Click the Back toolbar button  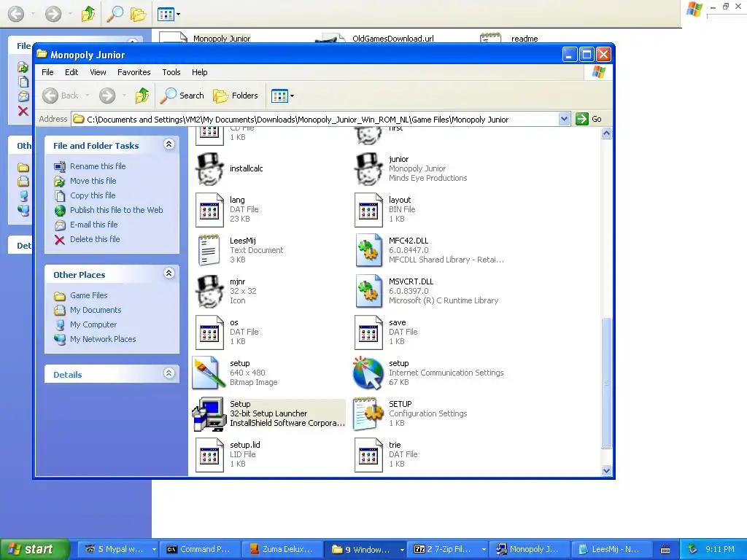61,96
